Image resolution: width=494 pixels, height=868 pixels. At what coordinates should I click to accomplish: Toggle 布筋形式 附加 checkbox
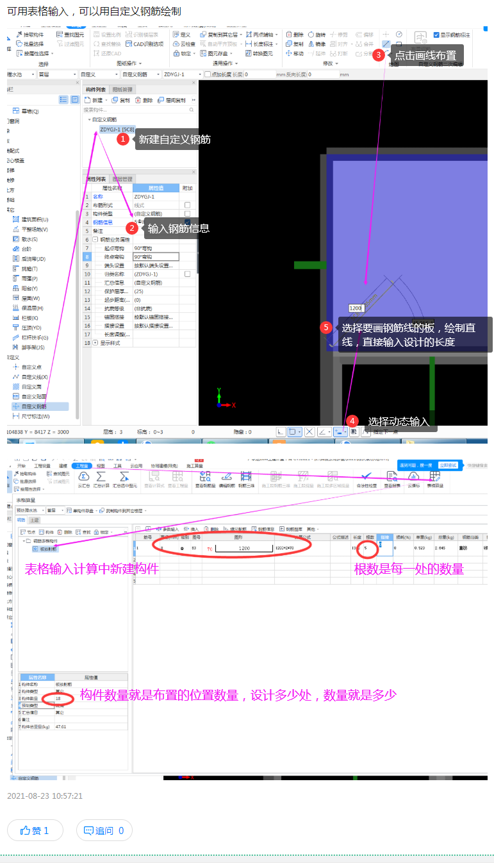tap(187, 205)
